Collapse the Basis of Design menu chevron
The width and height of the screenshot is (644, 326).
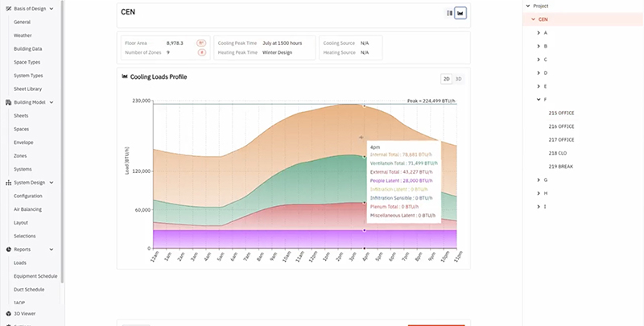[x=52, y=9]
